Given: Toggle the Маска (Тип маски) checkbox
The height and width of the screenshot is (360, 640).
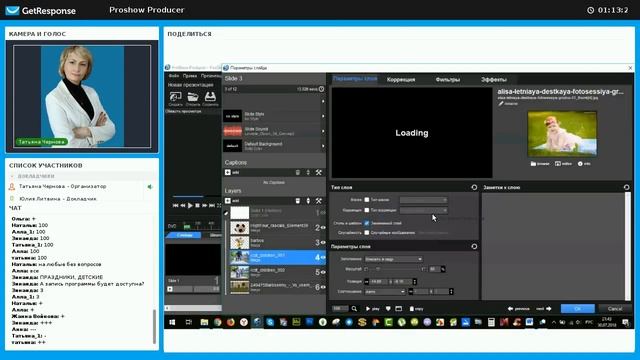Looking at the screenshot, I should click(367, 200).
